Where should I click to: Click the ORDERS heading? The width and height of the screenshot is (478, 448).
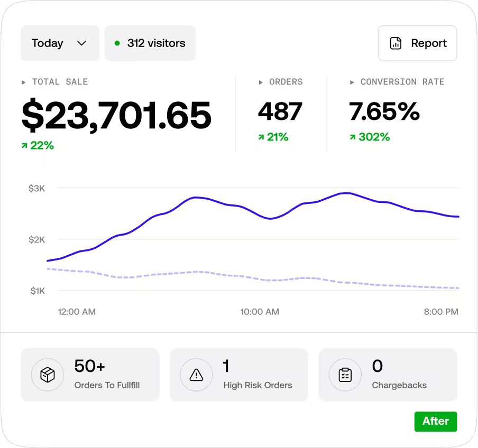286,82
